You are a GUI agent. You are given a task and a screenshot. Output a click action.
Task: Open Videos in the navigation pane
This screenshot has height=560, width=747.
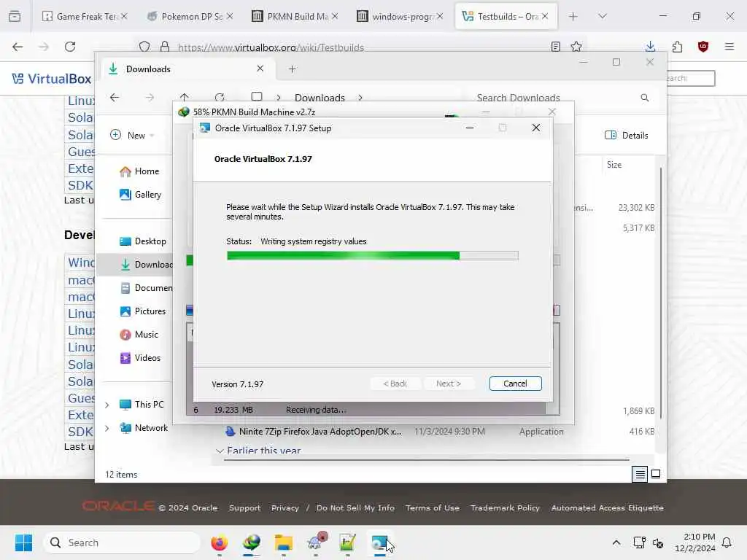(x=139, y=357)
